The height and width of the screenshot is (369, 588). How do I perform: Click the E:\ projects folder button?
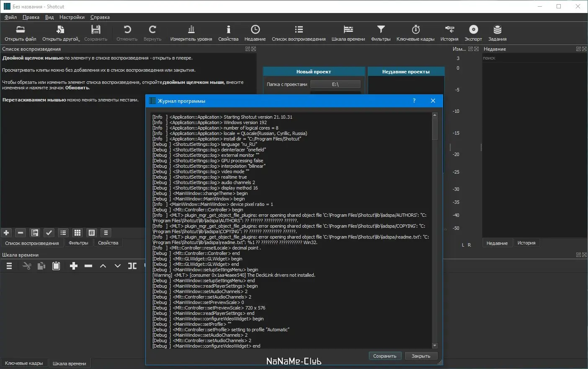coord(335,84)
